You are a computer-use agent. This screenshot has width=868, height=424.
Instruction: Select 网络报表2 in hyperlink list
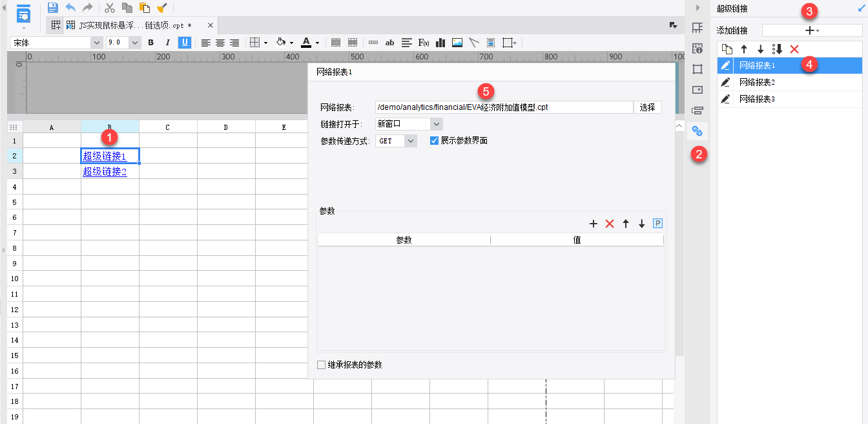pyautogui.click(x=790, y=82)
